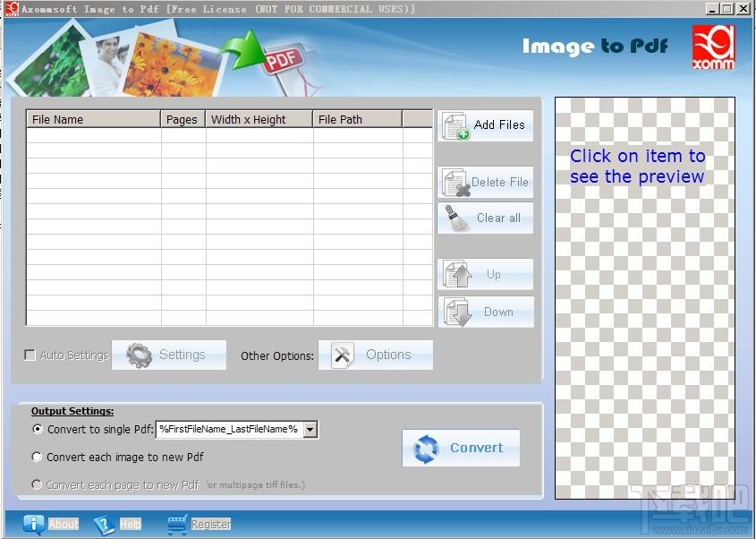Click the Up arrow document icon
This screenshot has width=756, height=539.
pyautogui.click(x=456, y=274)
